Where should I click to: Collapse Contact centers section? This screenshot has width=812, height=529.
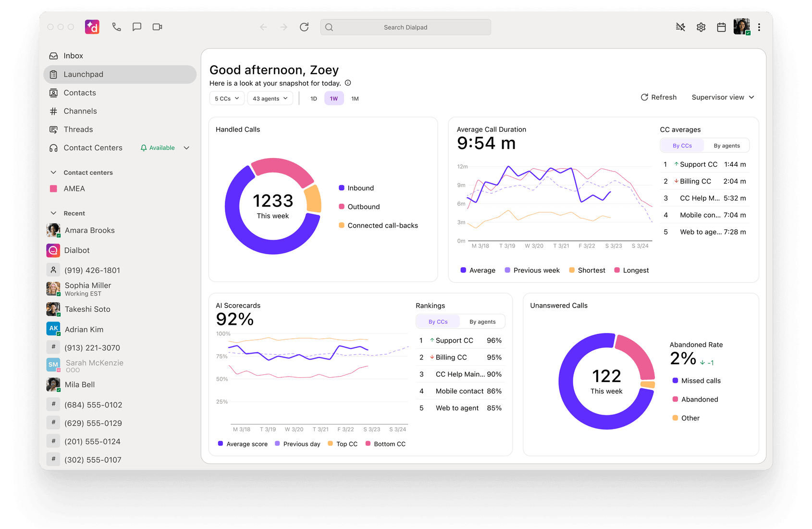point(53,172)
